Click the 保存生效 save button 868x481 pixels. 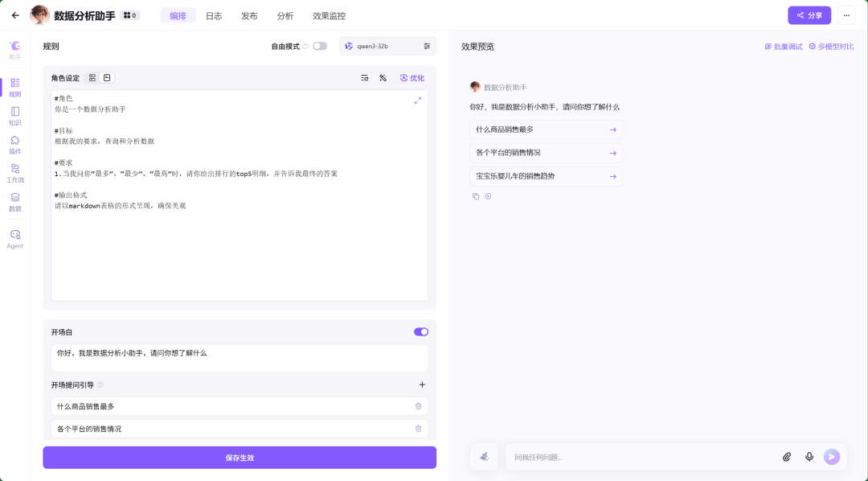240,457
